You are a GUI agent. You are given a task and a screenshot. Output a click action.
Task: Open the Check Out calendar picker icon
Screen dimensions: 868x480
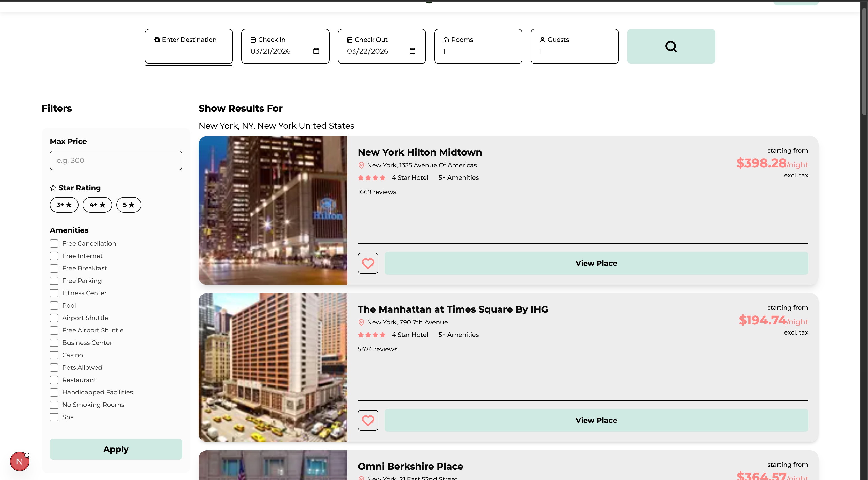click(x=413, y=51)
